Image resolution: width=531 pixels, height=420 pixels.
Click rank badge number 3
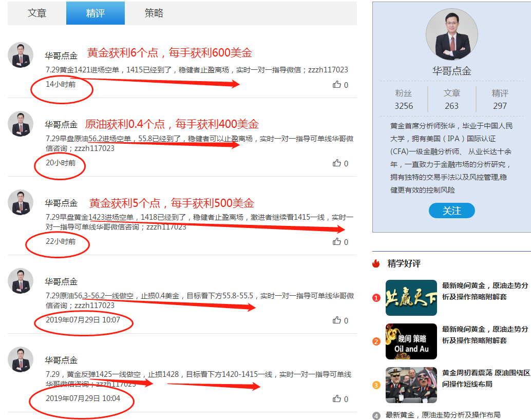(x=376, y=385)
